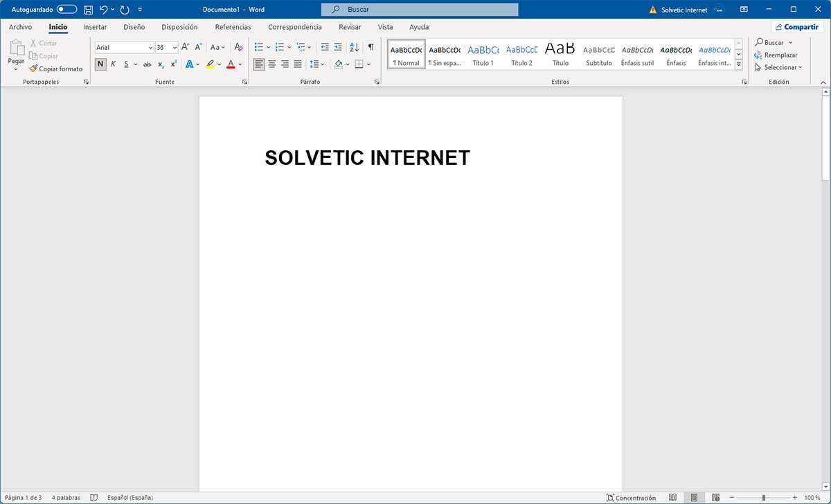The image size is (831, 504).
Task: Apply the Énfasis sutil style
Action: pos(638,54)
